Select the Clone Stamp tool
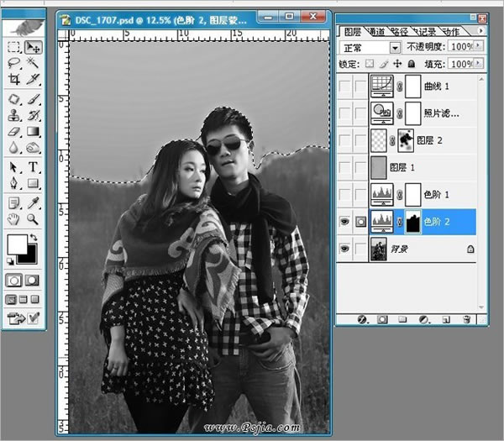504x441 pixels. (x=13, y=115)
